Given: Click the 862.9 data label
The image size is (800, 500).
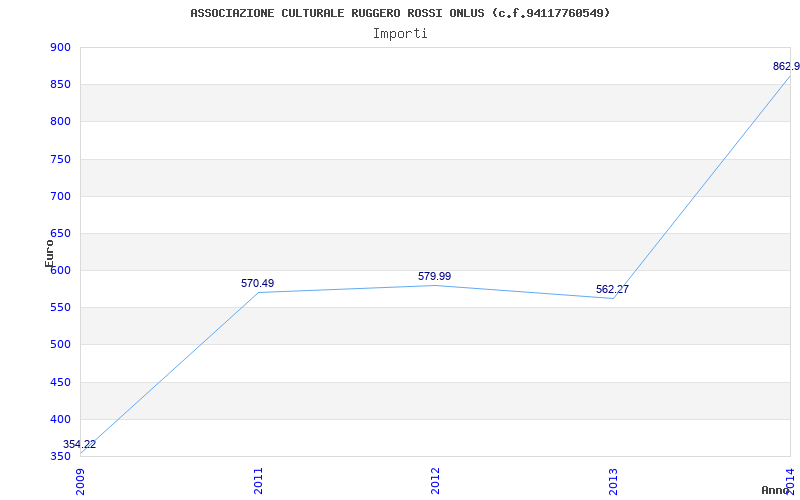Looking at the screenshot, I should tap(786, 67).
